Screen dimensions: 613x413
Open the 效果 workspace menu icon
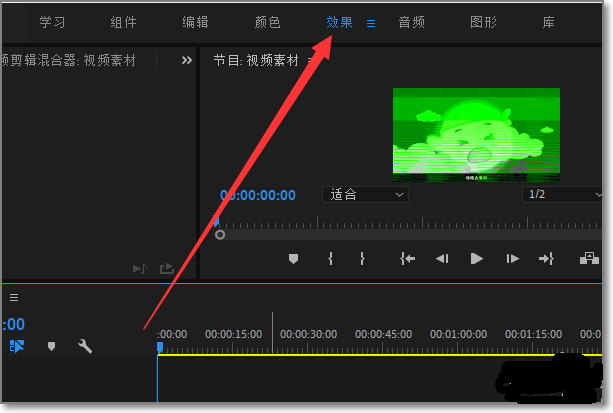pyautogui.click(x=371, y=23)
